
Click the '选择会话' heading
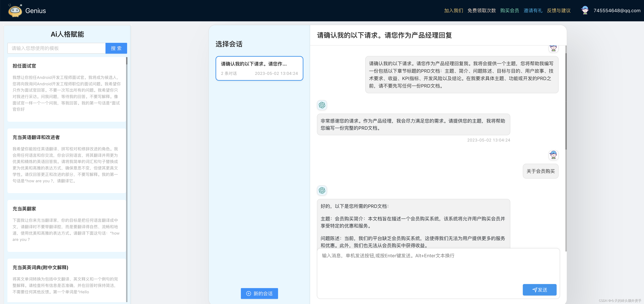pyautogui.click(x=229, y=44)
